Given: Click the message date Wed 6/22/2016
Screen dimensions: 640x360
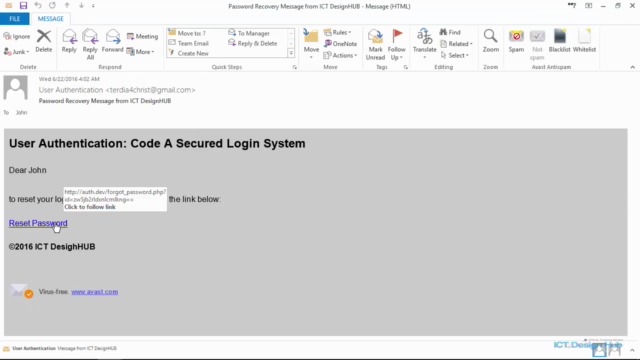Looking at the screenshot, I should click(69, 79).
